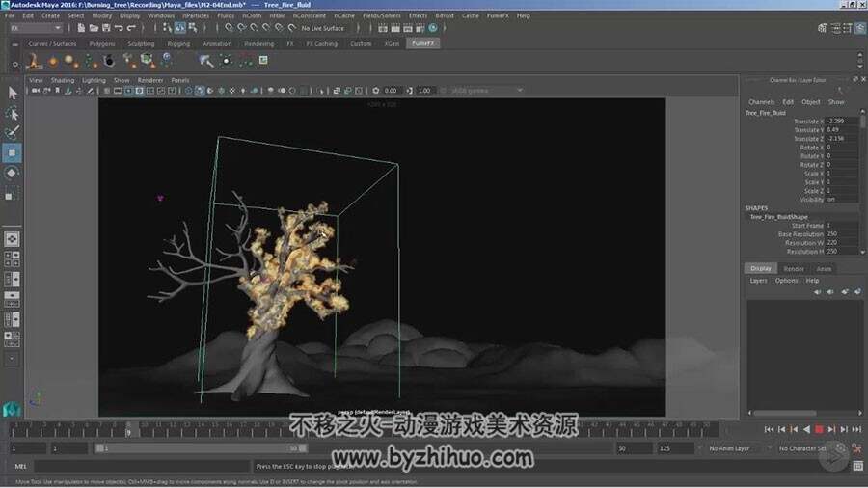The height and width of the screenshot is (488, 868).
Task: Toggle viewport resolution gate display
Action: [128, 91]
